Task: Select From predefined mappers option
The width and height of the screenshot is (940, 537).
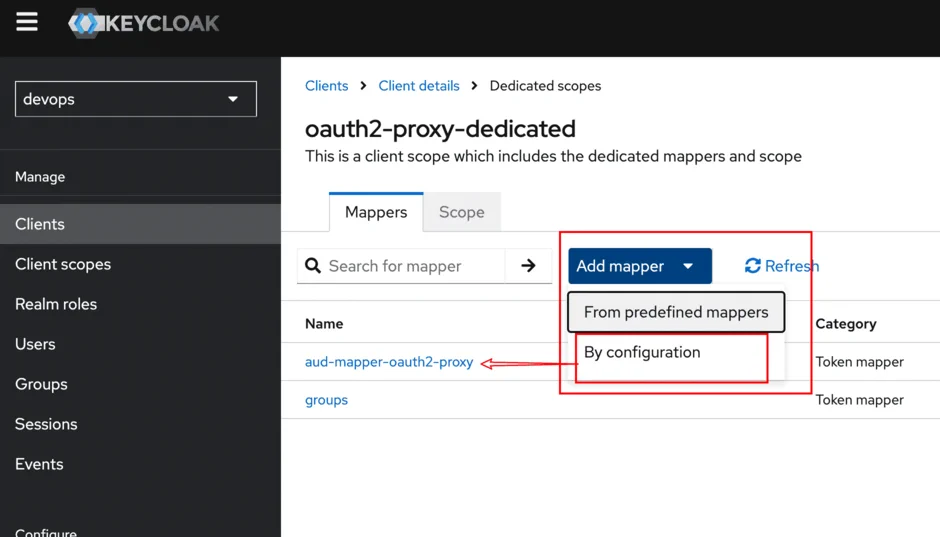Action: 676,312
